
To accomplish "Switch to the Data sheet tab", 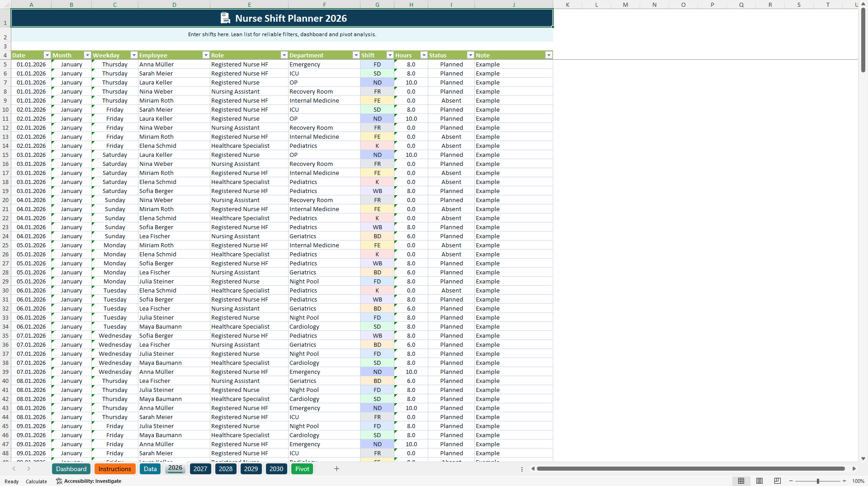I will (x=150, y=469).
